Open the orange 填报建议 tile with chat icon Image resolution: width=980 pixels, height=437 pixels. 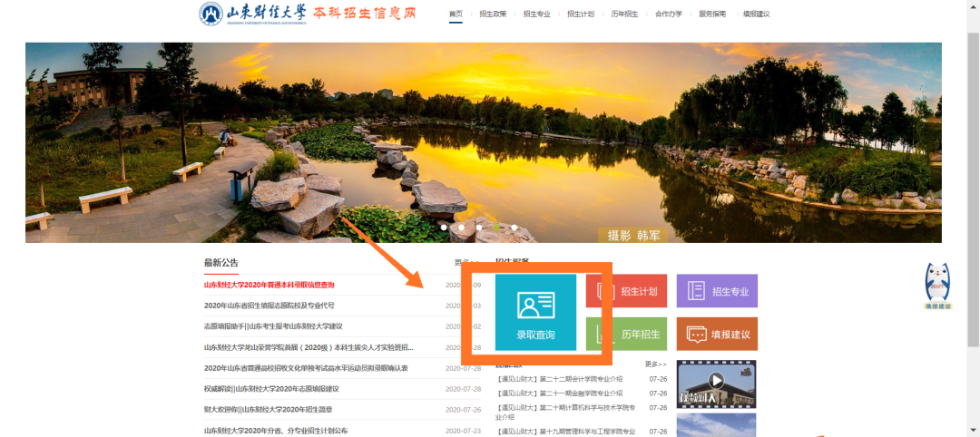(717, 334)
